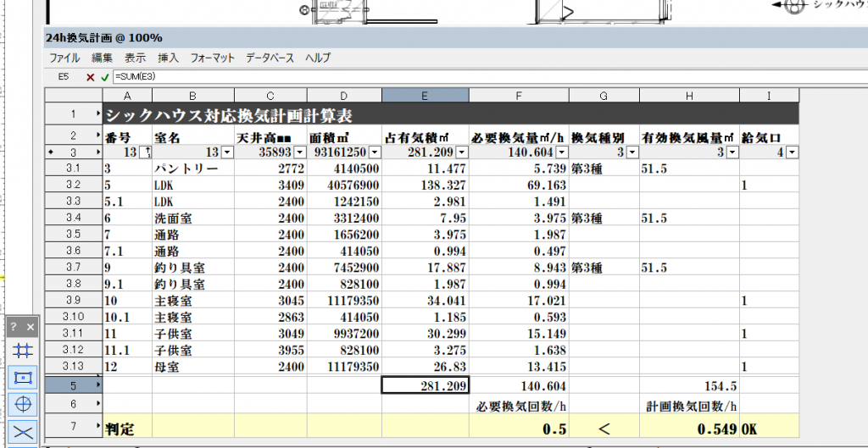
Task: Toggle the snap-to-object rectangle icon
Action: 23,376
